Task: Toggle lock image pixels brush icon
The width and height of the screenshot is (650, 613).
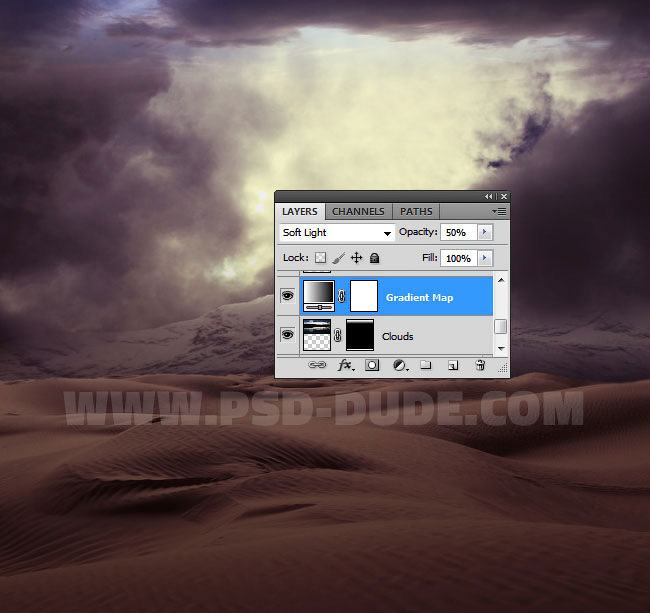Action: [338, 258]
